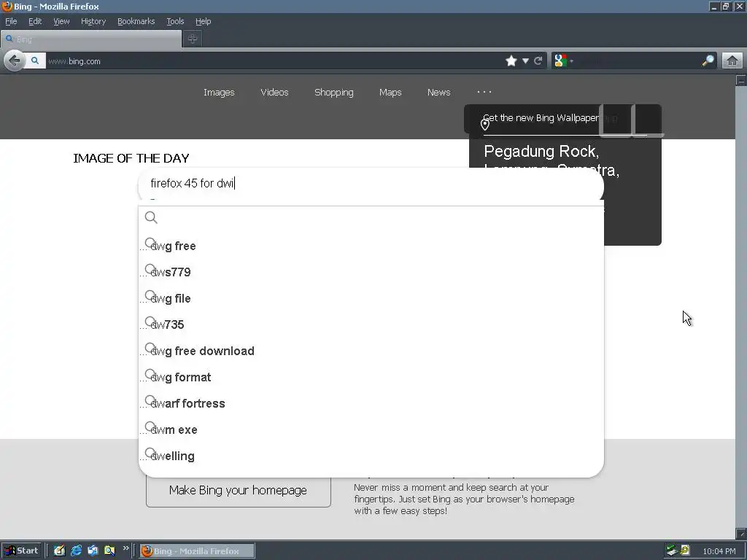Click the network tray icon
The width and height of the screenshot is (747, 560).
coord(672,551)
